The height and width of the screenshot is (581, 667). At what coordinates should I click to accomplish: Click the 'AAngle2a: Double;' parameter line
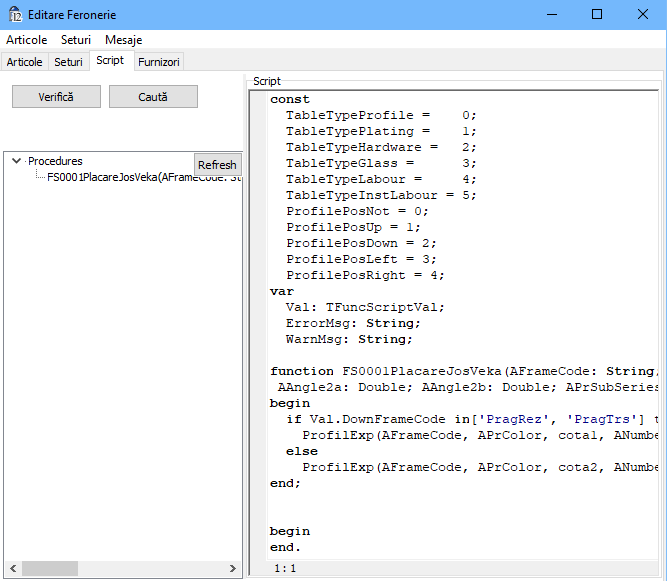pos(468,387)
